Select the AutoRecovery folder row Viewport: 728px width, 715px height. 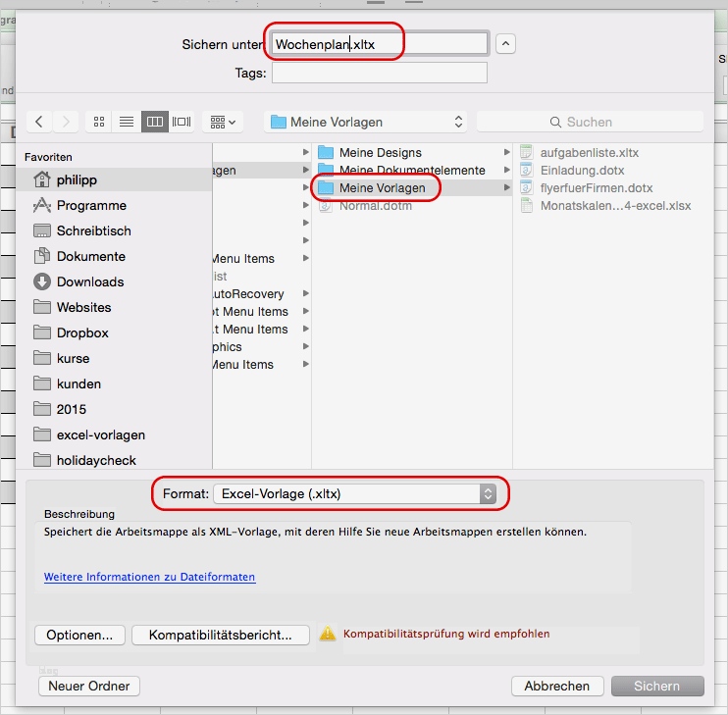tap(261, 293)
